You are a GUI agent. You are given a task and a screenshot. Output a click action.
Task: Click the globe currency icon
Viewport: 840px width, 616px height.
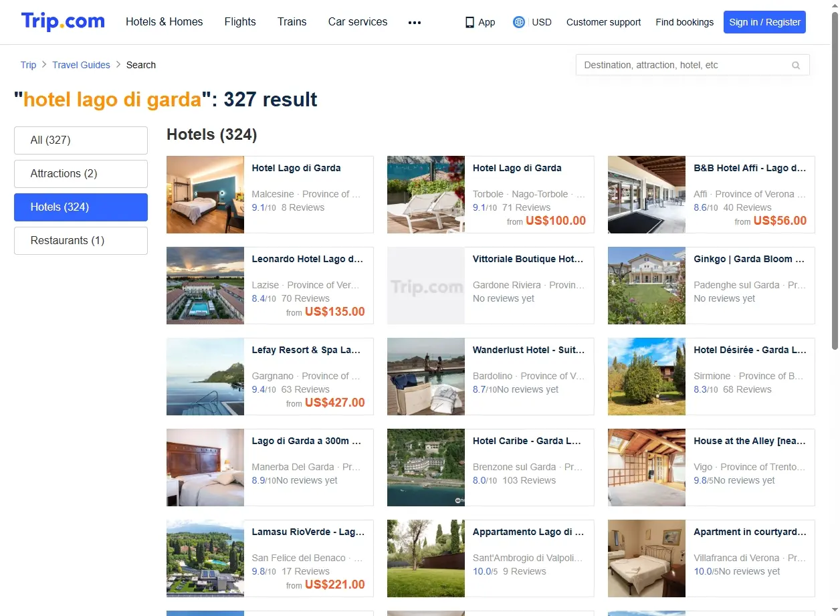[x=518, y=22]
